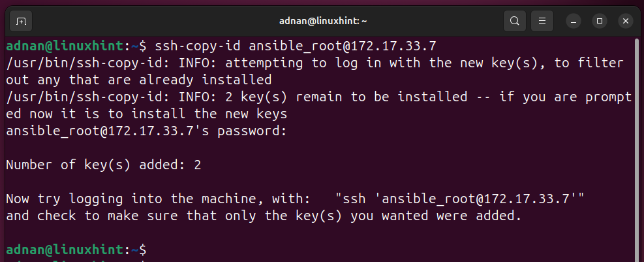Viewport: 644px width, 262px height.
Task: Open the terminal search tool
Action: (515, 21)
